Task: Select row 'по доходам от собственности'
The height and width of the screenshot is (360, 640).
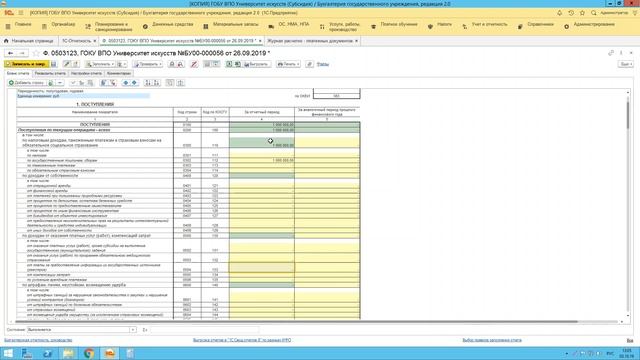Action: (x=95, y=176)
